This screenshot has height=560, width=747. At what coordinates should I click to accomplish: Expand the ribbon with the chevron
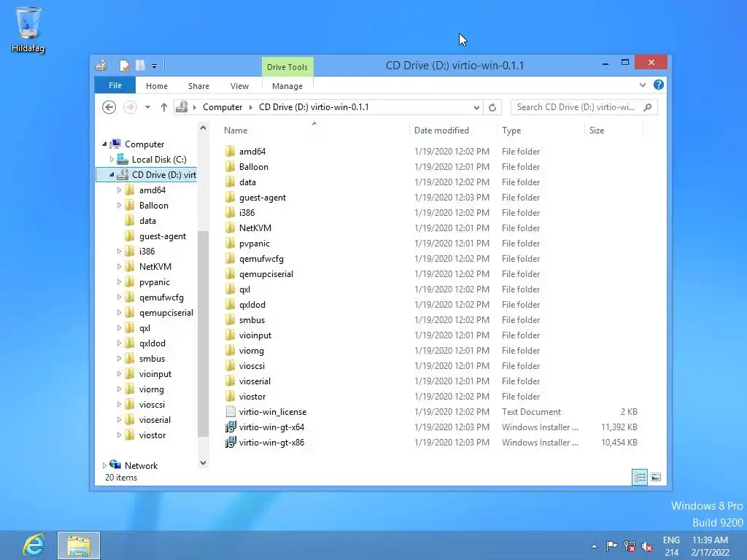[643, 85]
